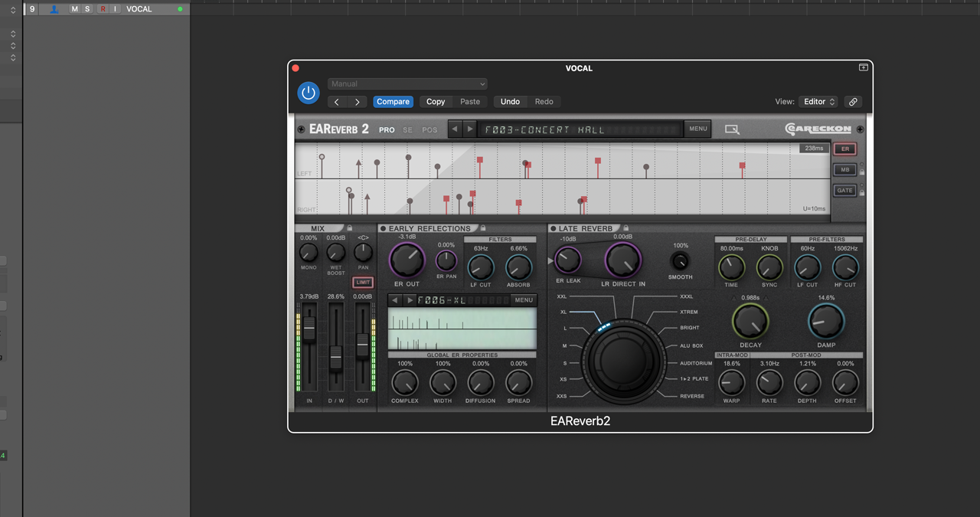Toggle the lock beside MB button
980x517 pixels.
[862, 172]
